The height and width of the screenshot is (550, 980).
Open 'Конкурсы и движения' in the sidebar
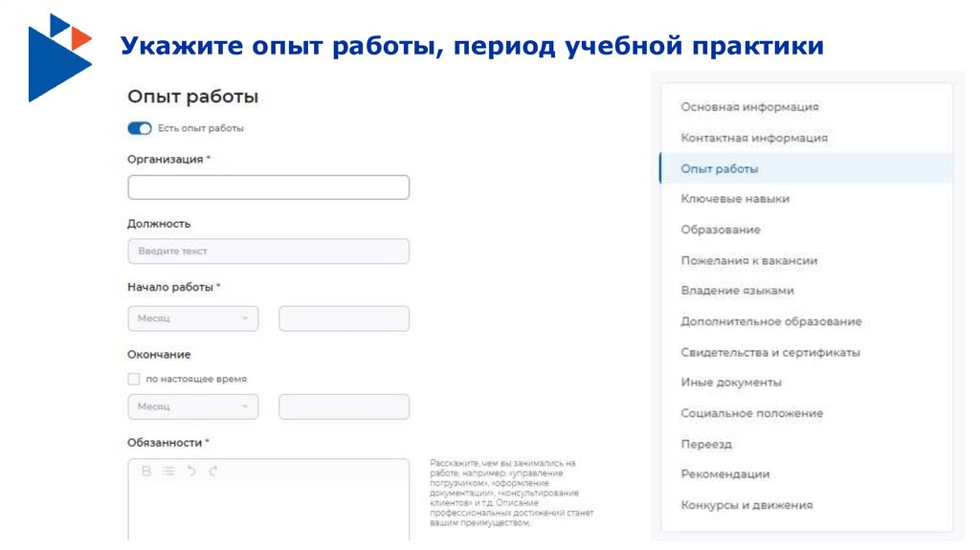[x=746, y=505]
